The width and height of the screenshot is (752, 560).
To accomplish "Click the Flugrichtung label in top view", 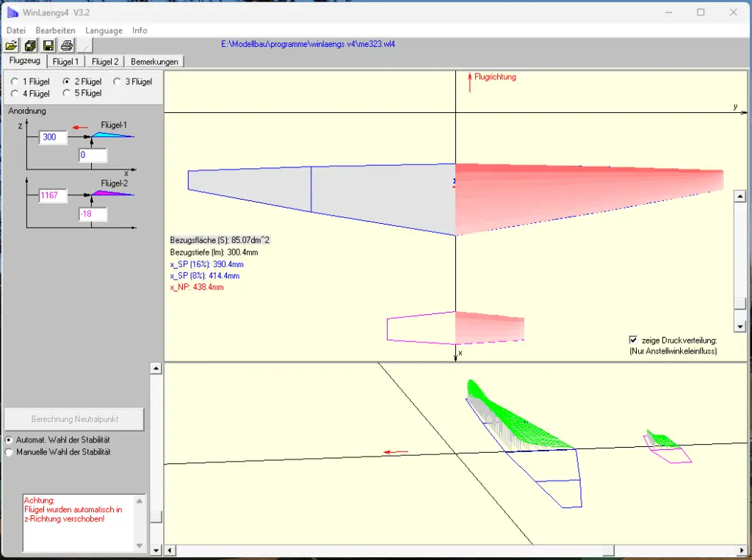I will pyautogui.click(x=495, y=77).
